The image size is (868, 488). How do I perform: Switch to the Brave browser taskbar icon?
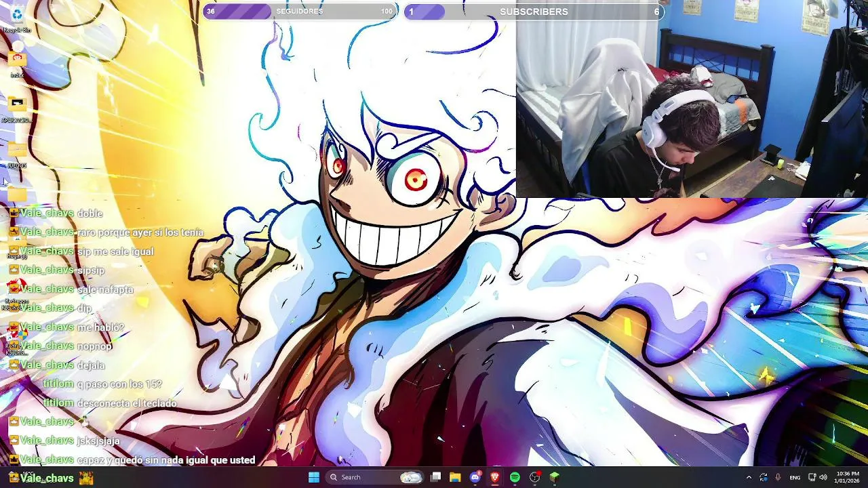[495, 477]
